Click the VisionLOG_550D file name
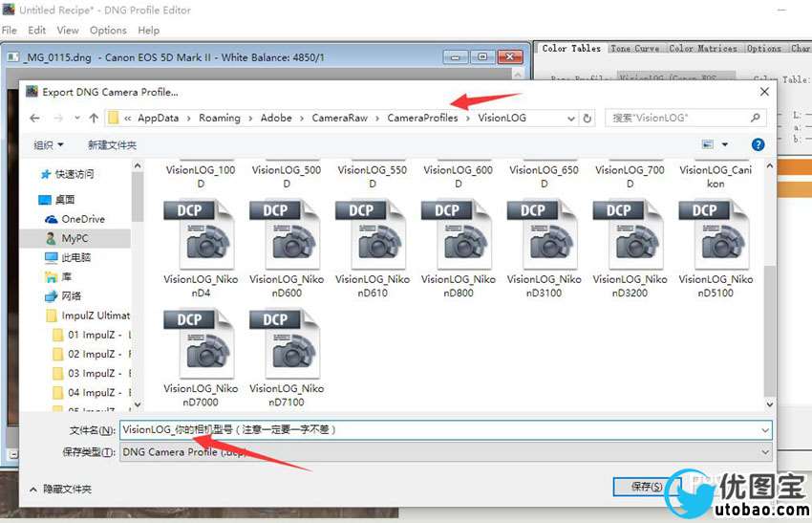812x523 pixels. [373, 177]
